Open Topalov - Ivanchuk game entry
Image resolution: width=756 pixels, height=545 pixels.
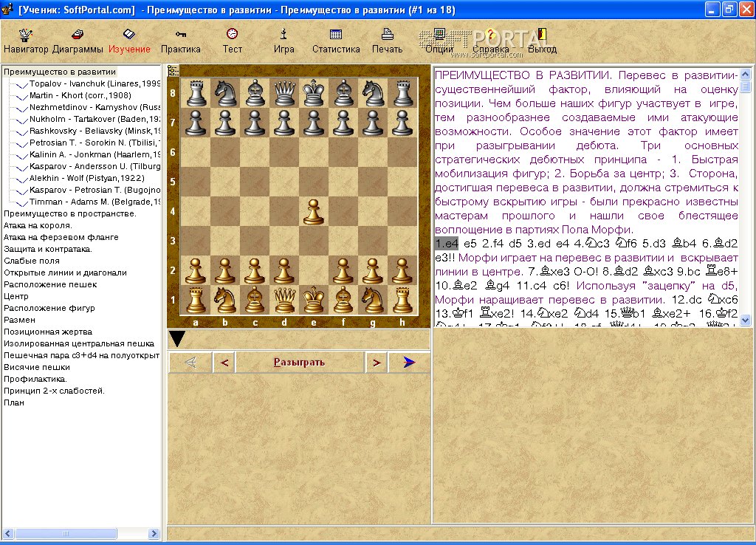pyautogui.click(x=94, y=83)
